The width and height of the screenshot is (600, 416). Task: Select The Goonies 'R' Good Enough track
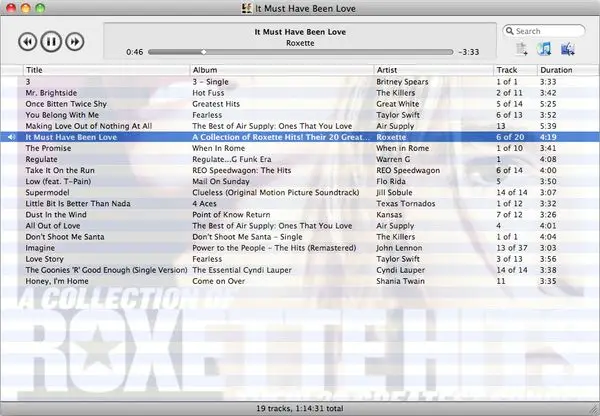click(106, 270)
